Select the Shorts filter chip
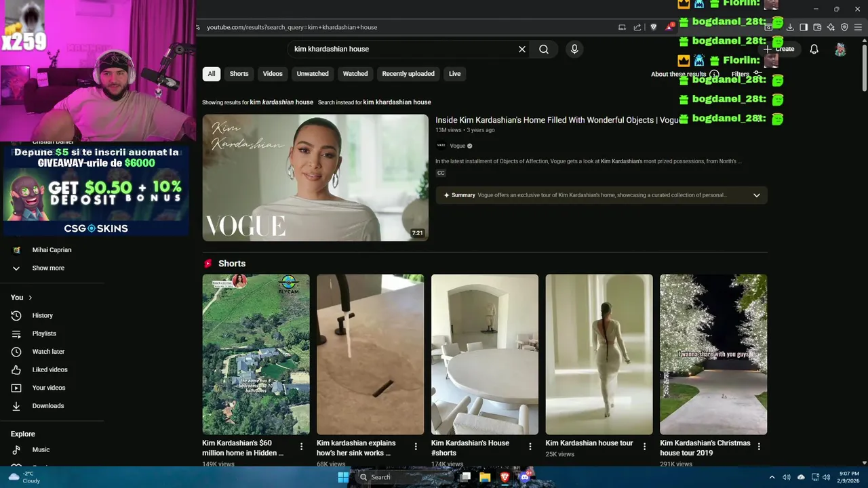Screen dimensions: 868x488 pos(239,74)
